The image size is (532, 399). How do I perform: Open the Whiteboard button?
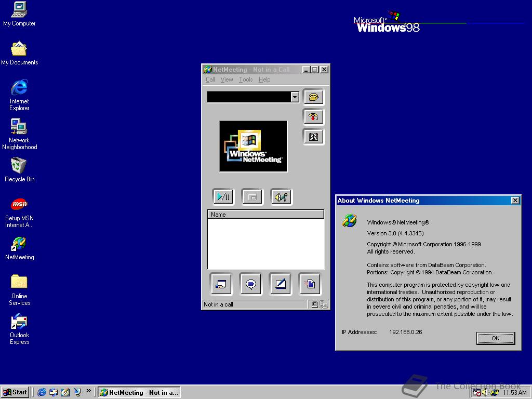pos(280,284)
